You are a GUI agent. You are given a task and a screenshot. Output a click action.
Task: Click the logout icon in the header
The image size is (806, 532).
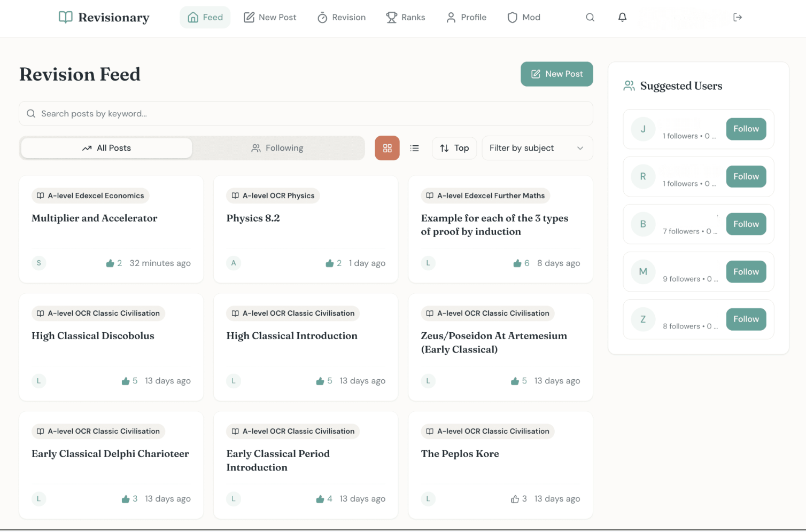tap(738, 17)
